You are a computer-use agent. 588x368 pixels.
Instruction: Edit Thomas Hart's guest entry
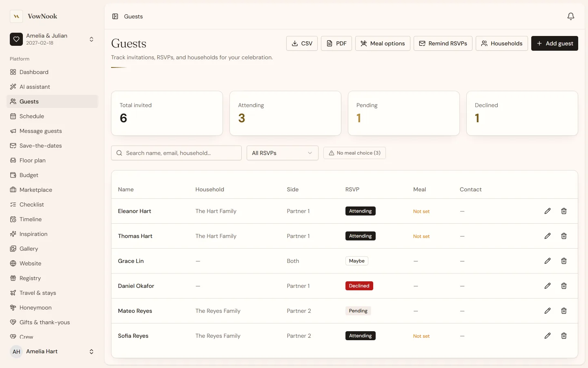click(x=548, y=236)
